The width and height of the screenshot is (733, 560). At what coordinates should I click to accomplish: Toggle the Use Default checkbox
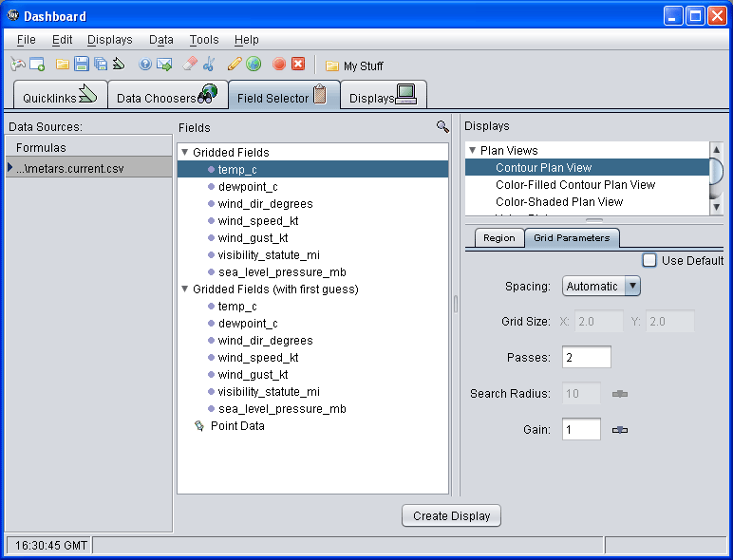point(649,260)
